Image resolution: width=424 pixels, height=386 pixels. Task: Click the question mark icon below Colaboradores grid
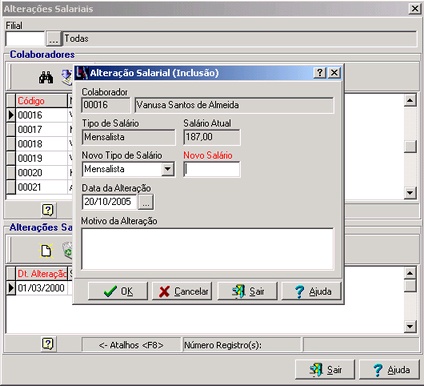(48, 210)
